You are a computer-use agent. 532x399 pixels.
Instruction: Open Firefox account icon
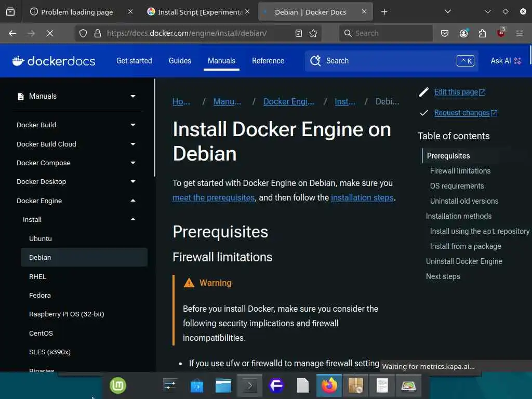pyautogui.click(x=464, y=33)
